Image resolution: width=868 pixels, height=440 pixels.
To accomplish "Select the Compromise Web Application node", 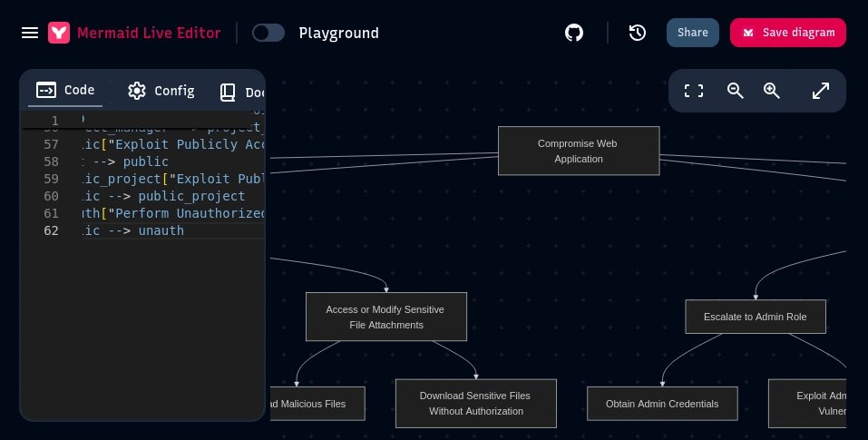I will (x=579, y=152).
